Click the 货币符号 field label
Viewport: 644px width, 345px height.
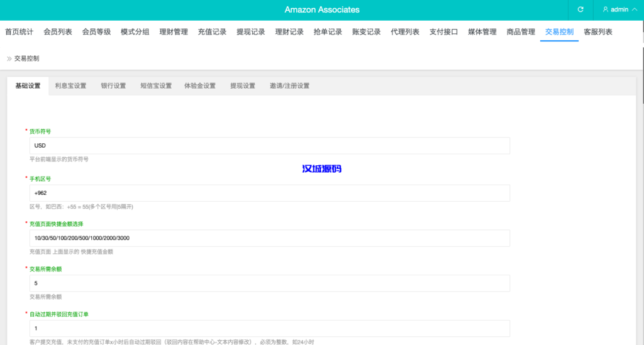[x=40, y=131]
